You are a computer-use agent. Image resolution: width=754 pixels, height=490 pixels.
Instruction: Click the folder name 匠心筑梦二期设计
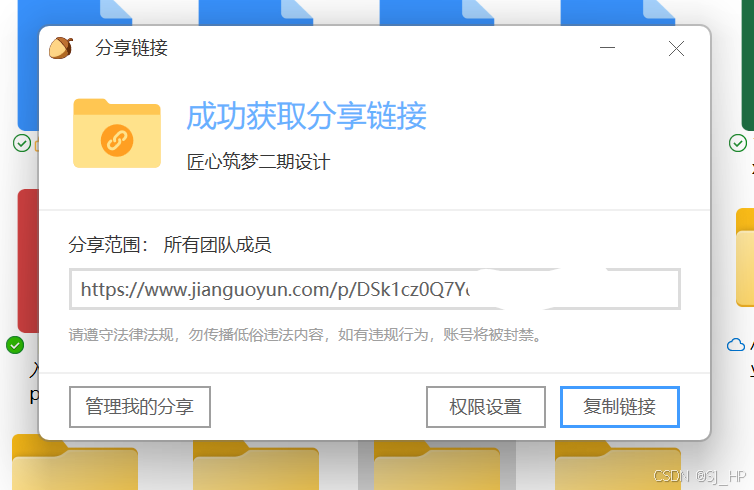[258, 162]
